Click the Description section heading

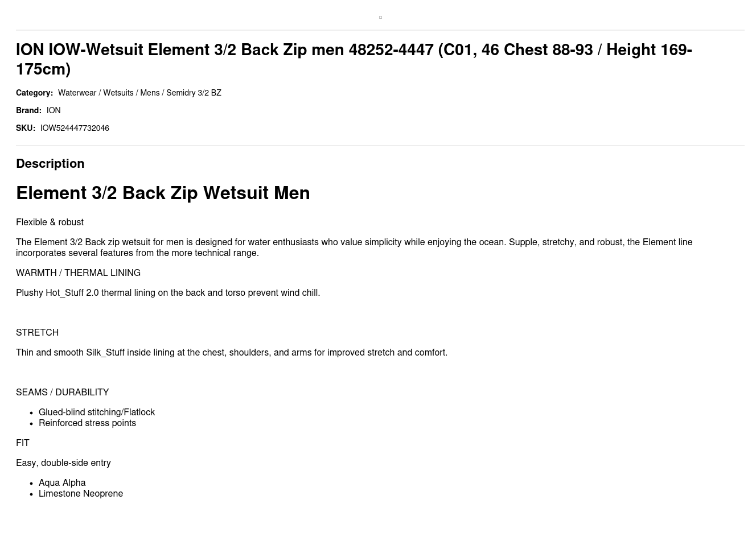click(x=50, y=164)
